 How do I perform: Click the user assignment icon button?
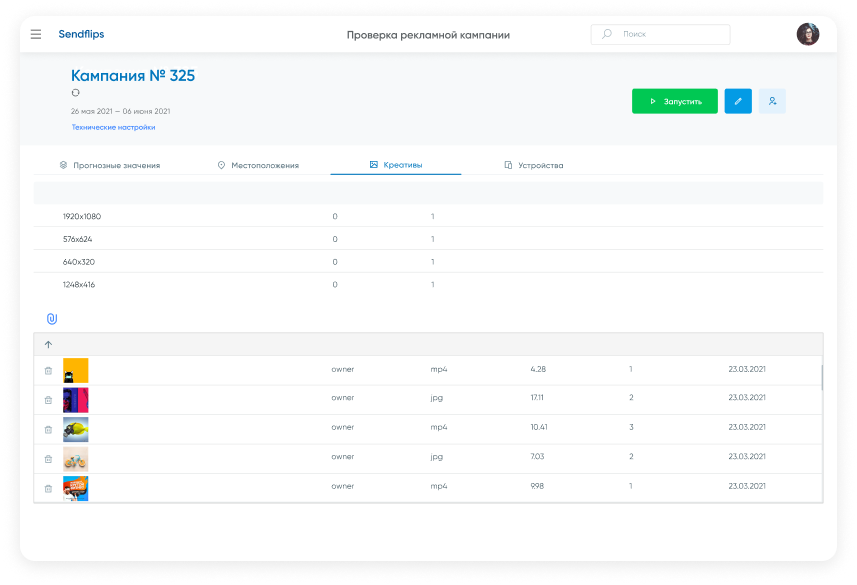tap(771, 101)
